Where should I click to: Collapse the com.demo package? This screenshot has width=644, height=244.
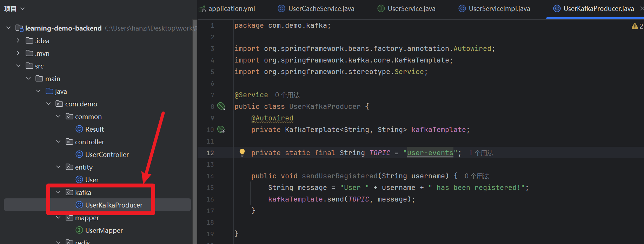[x=48, y=104]
